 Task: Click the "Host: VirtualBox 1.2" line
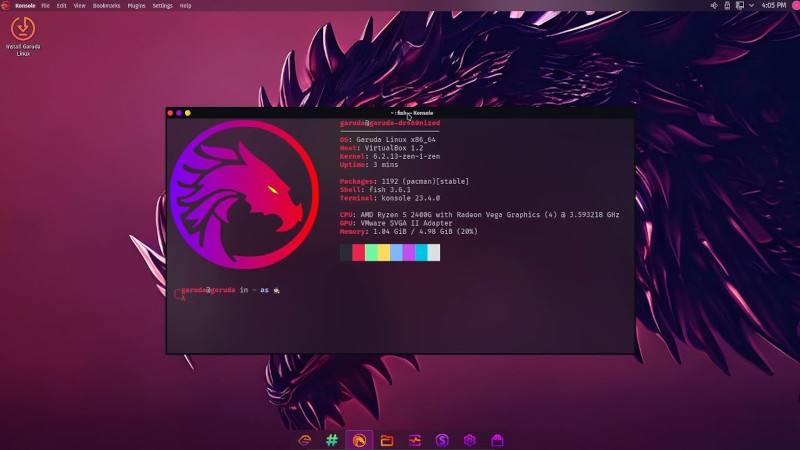click(382, 148)
